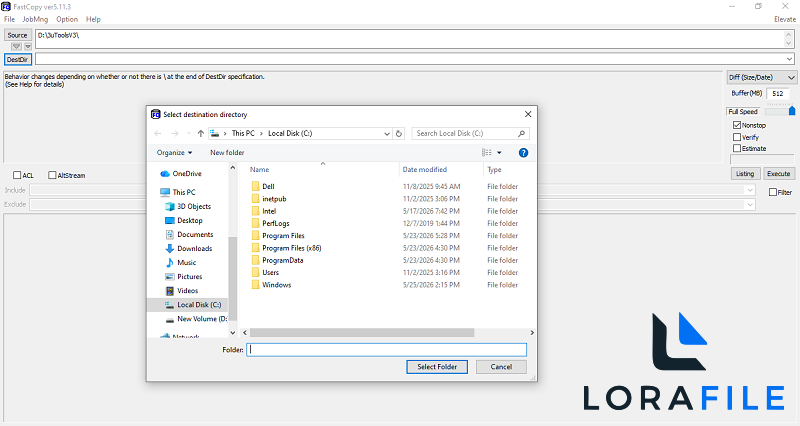
Task: Select Downloads in navigation pane
Action: point(194,248)
